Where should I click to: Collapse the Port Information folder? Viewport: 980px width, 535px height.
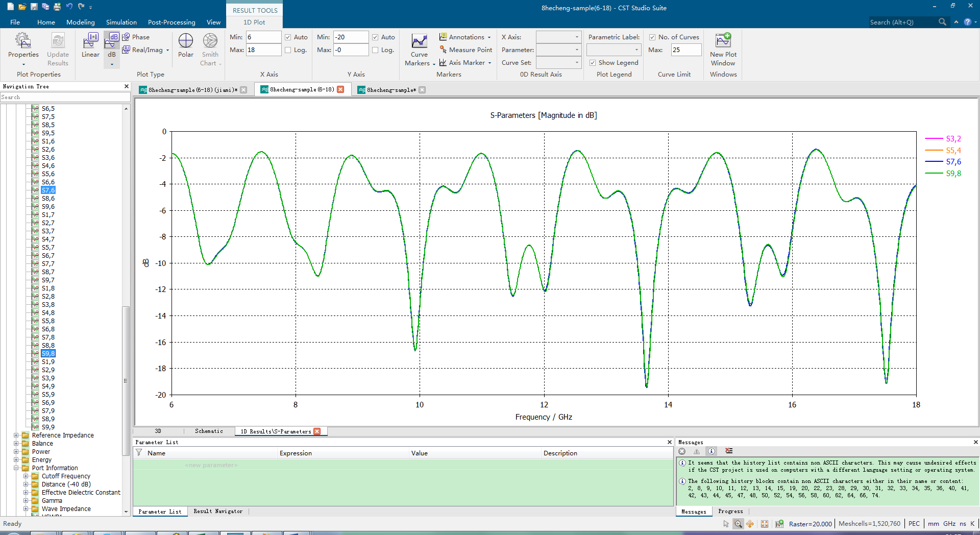pos(16,468)
